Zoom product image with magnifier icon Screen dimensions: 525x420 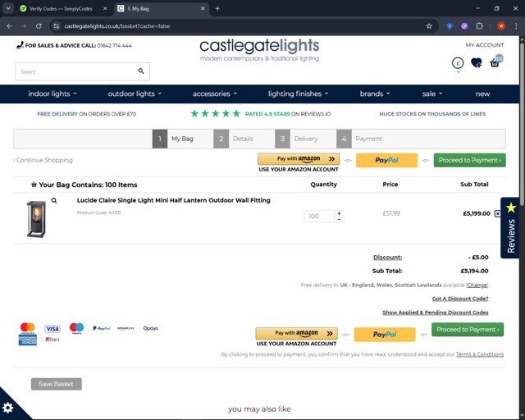pos(54,201)
